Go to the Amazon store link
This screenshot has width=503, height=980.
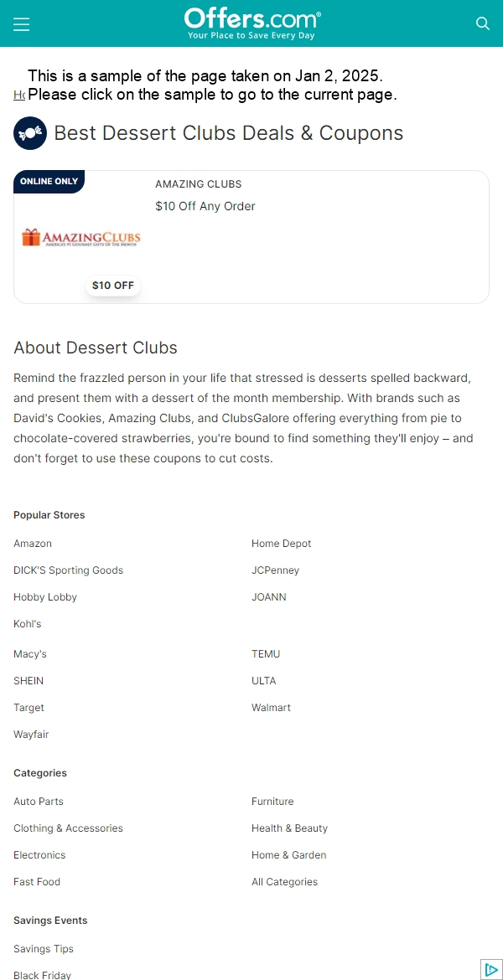coord(33,544)
